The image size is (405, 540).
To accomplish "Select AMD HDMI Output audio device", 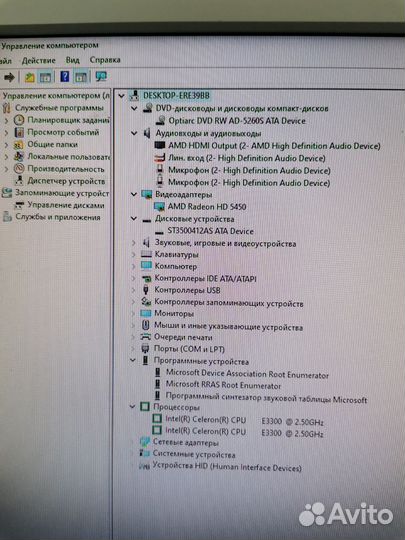I will coord(274,146).
